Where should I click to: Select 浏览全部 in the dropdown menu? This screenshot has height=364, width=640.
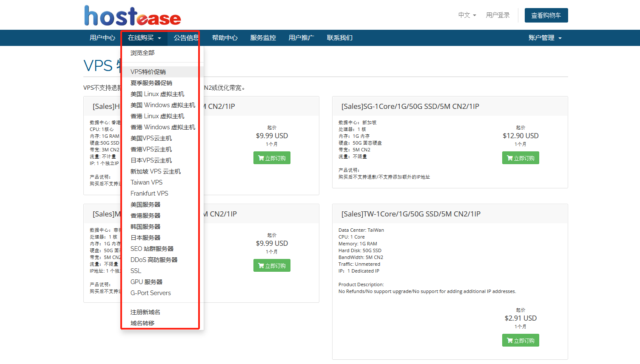pyautogui.click(x=162, y=53)
